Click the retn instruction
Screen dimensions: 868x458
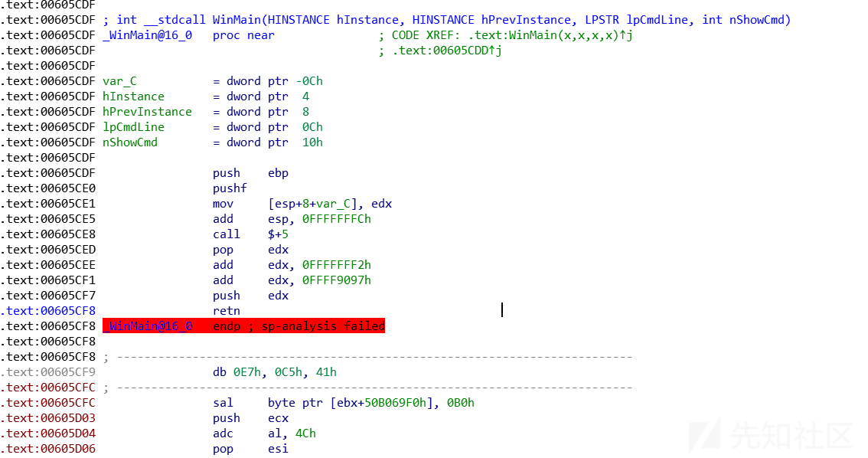(227, 311)
